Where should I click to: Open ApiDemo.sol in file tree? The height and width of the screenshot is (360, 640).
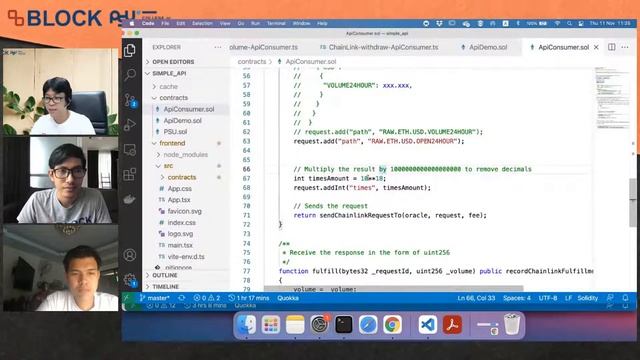[182, 121]
